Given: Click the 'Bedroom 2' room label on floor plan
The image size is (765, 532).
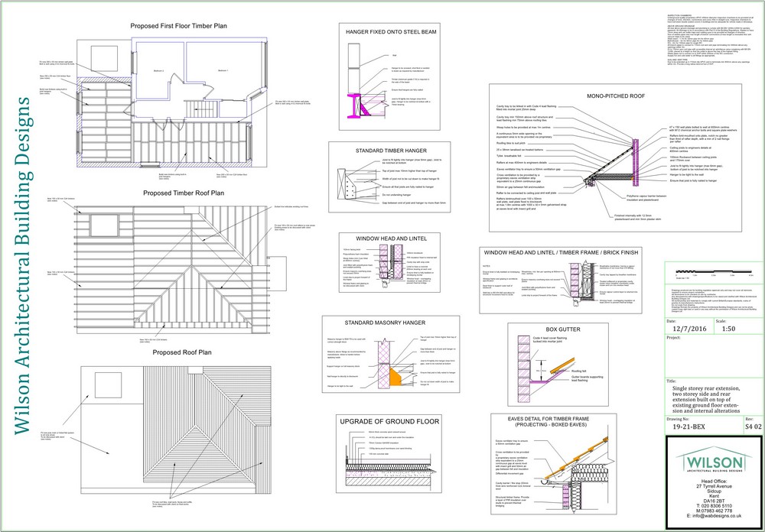Looking at the screenshot, I should [159, 71].
